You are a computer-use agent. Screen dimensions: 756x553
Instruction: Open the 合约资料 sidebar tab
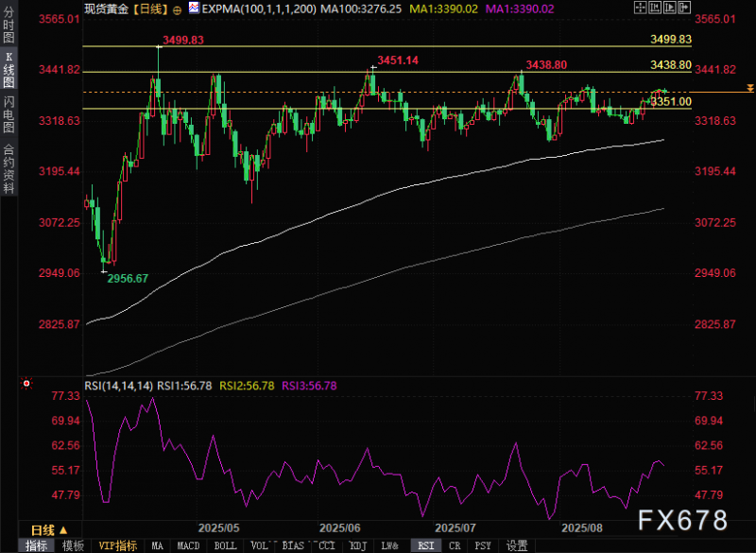(x=9, y=169)
